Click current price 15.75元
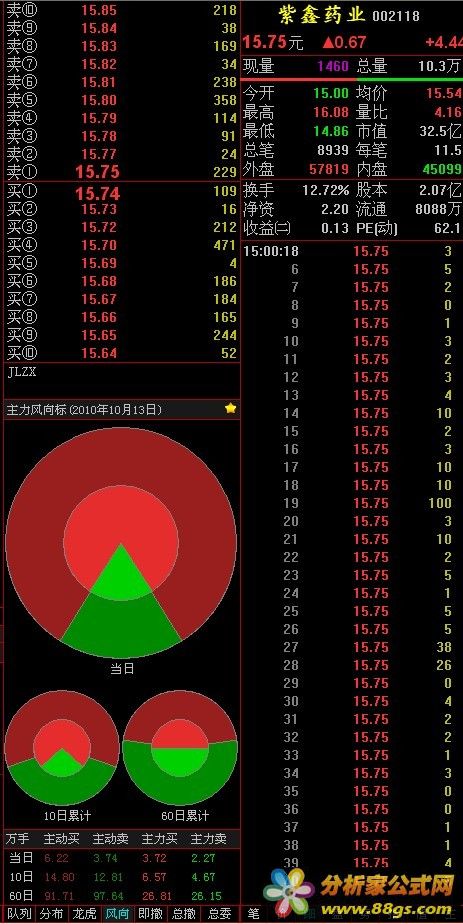Viewport: 463px width, 924px height. coord(273,42)
